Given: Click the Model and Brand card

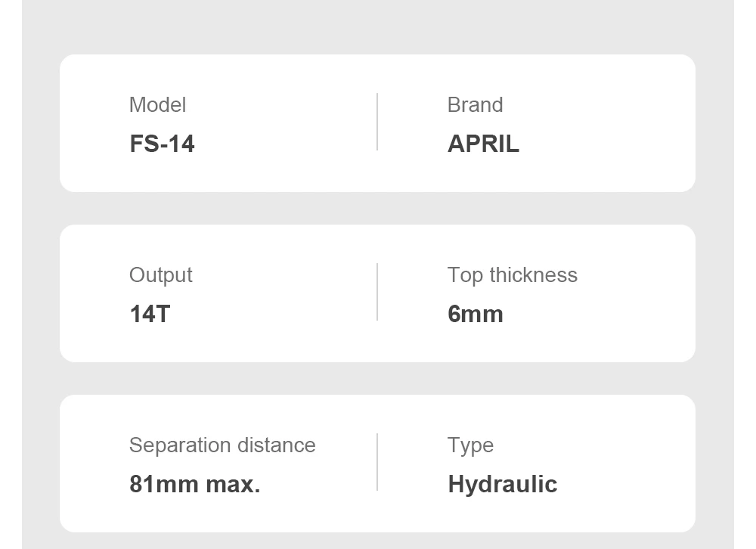Looking at the screenshot, I should pyautogui.click(x=377, y=123).
